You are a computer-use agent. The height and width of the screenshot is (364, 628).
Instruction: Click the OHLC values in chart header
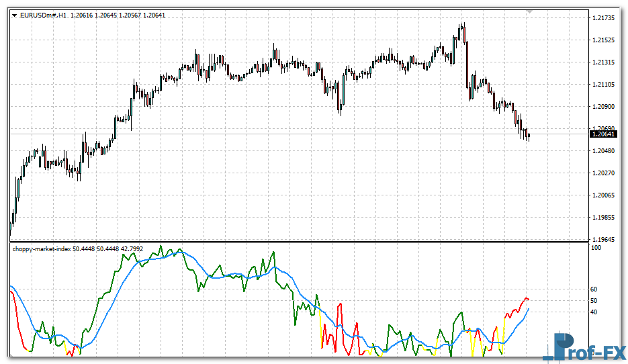(118, 15)
